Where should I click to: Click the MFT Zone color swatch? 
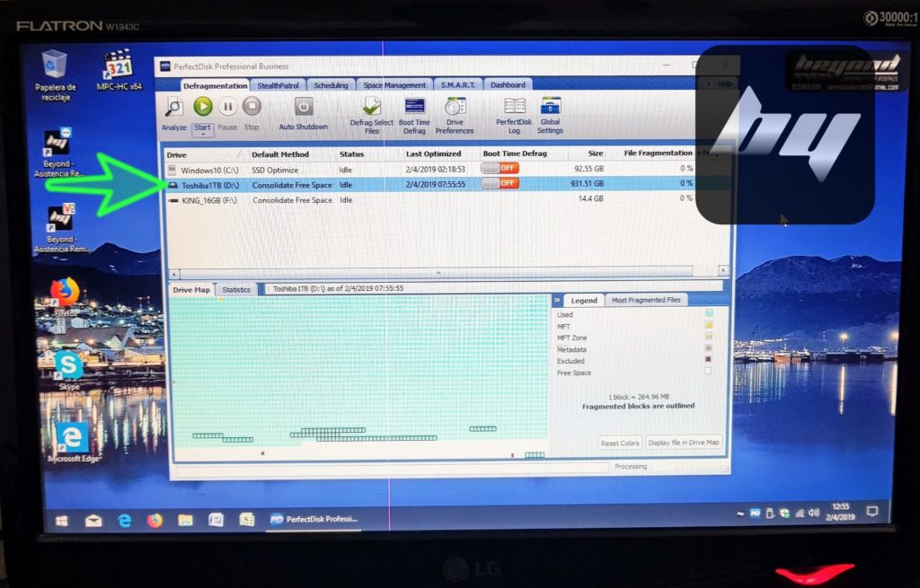(x=709, y=336)
